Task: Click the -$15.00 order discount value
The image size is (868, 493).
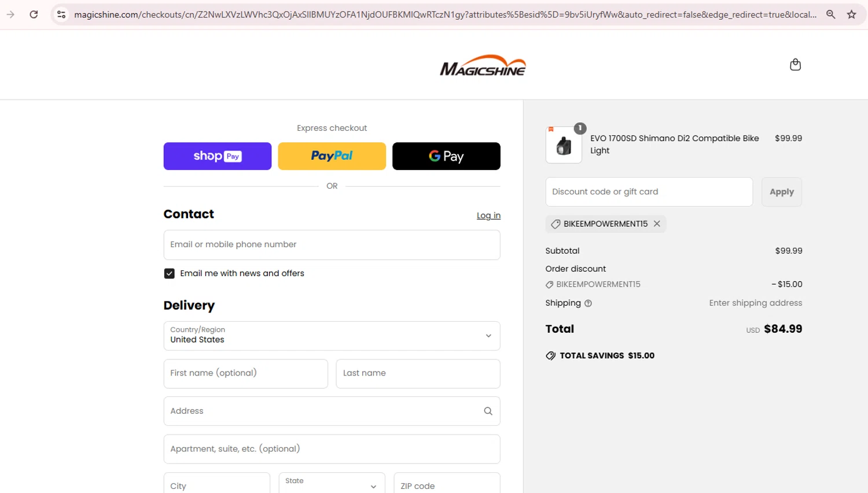Action: (x=787, y=284)
